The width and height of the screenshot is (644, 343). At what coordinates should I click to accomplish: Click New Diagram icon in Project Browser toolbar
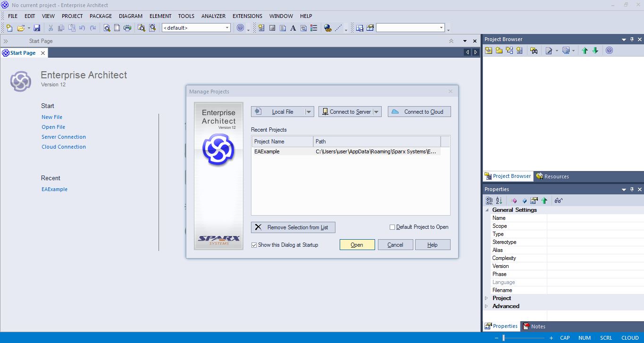coord(509,50)
